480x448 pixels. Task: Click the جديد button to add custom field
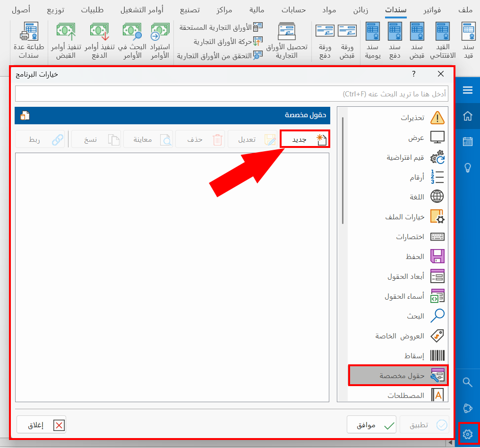pos(304,138)
